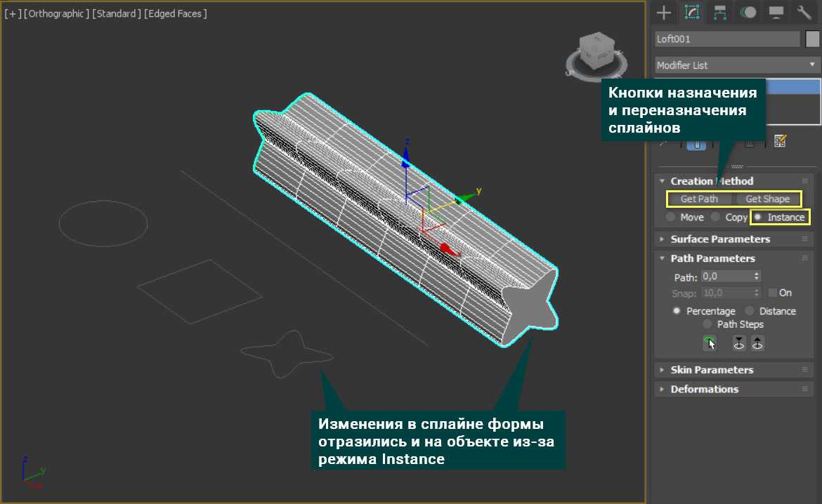The image size is (822, 504).
Task: Open the Hierarchy panel tab icon
Action: tap(719, 12)
